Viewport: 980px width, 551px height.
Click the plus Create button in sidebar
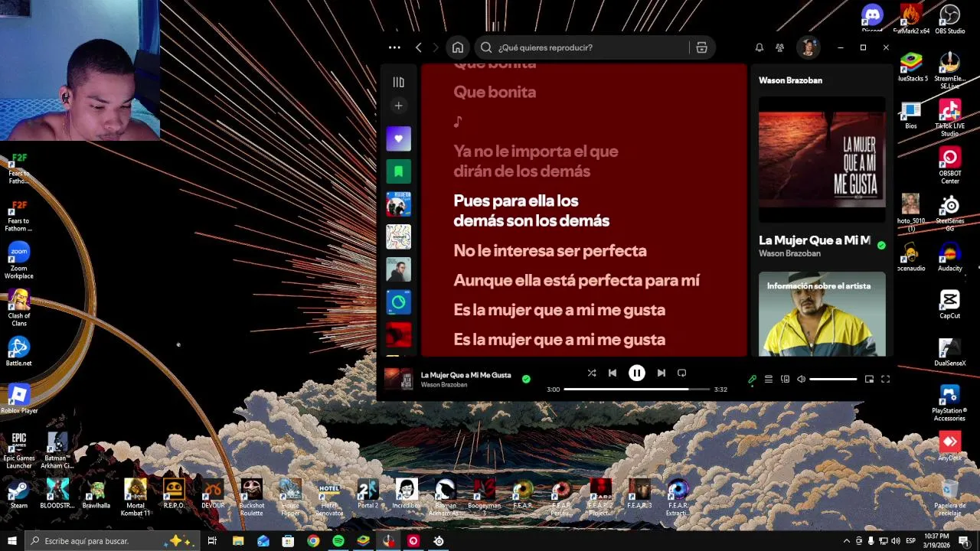398,106
